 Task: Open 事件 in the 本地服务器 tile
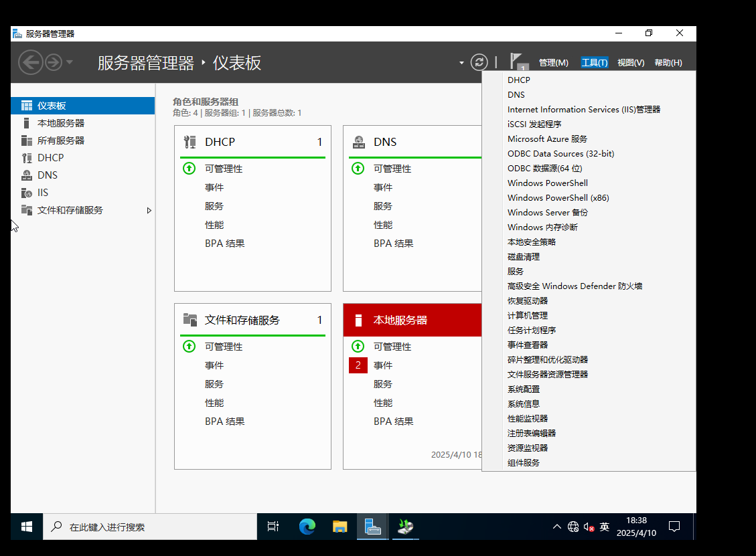pos(383,365)
